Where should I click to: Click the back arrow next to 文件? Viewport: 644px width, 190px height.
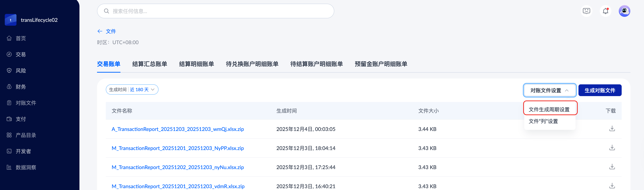click(100, 31)
